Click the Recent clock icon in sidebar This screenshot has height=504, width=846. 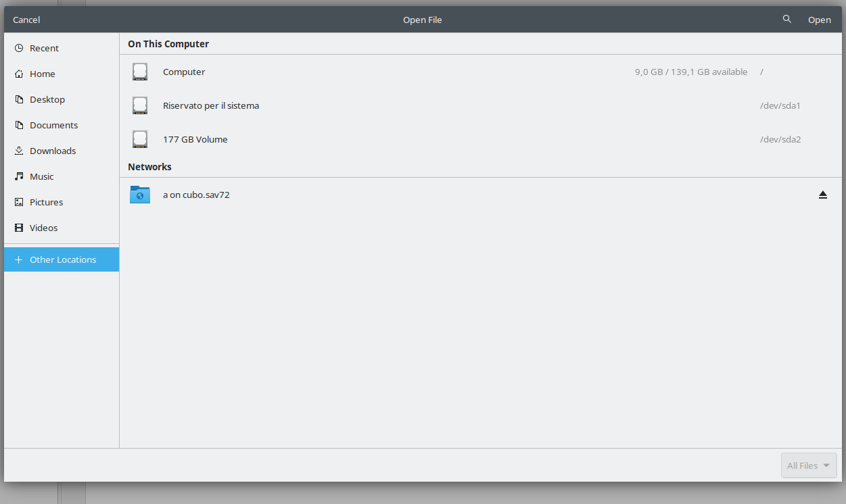[19, 48]
